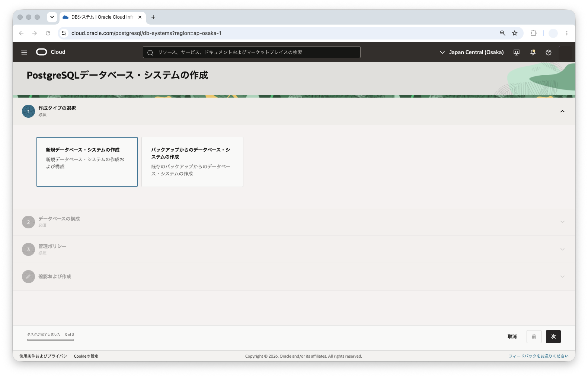Open Chrome three-dot menu

(567, 33)
